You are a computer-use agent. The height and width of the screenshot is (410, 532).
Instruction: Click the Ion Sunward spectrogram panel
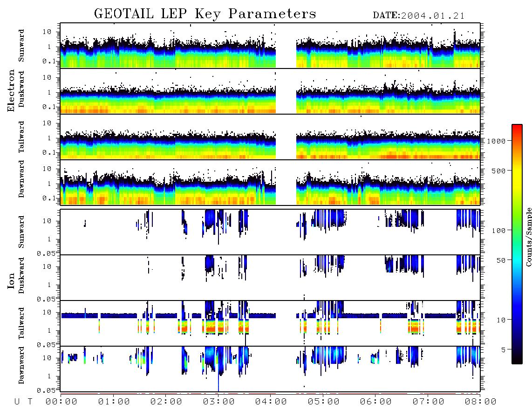270,232
